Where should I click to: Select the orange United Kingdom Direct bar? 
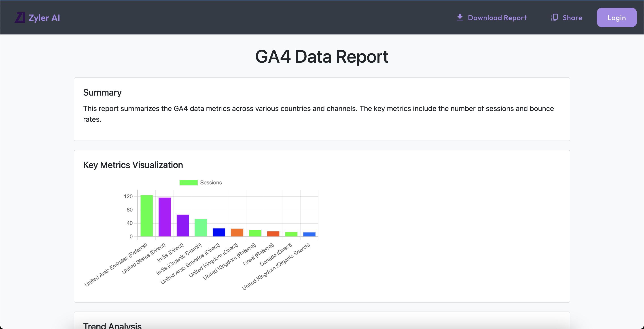237,233
